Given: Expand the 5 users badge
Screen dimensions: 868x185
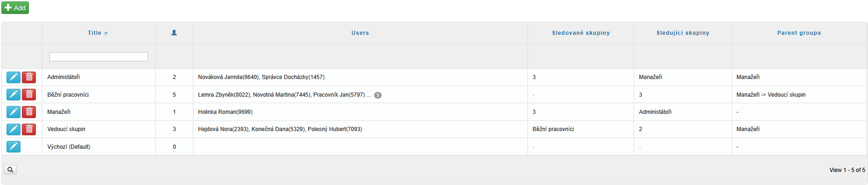Looking at the screenshot, I should 378,95.
